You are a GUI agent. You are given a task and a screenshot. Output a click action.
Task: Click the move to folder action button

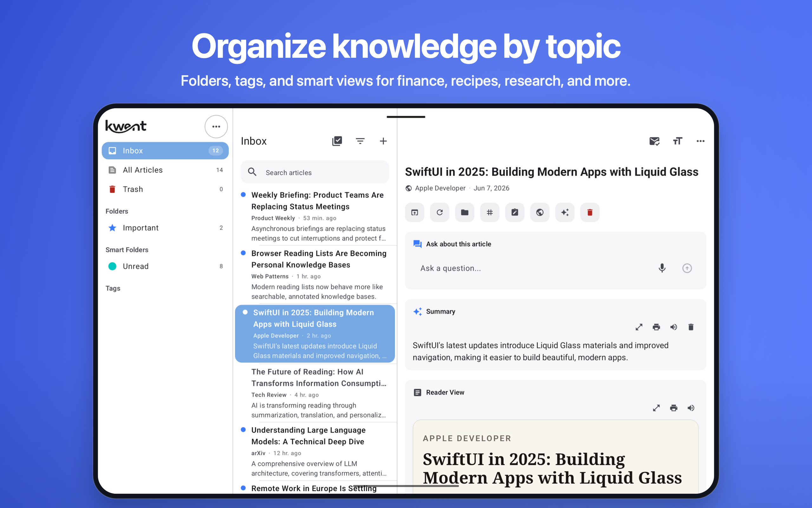pyautogui.click(x=465, y=212)
